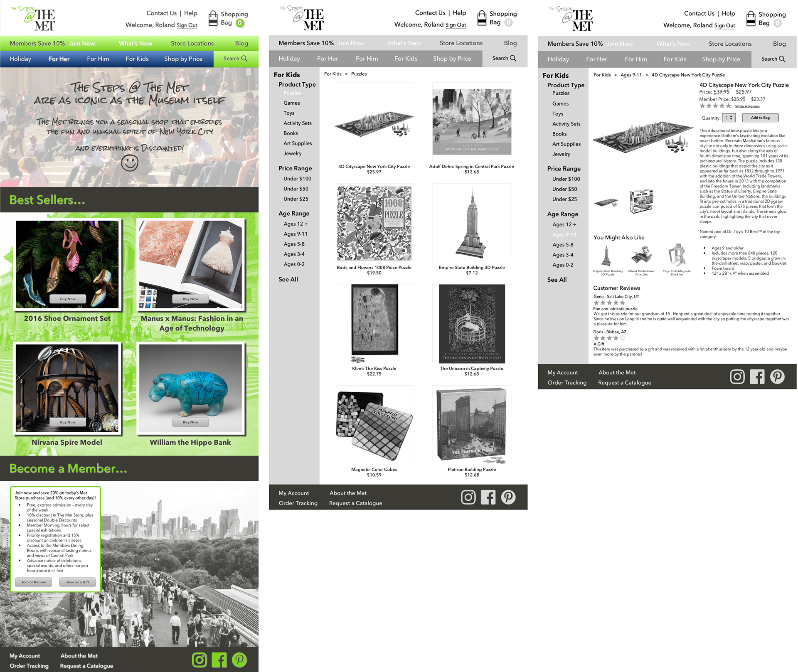The height and width of the screenshot is (672, 798).
Task: Open the shopping bag icon on the Puzzles page
Action: [482, 18]
